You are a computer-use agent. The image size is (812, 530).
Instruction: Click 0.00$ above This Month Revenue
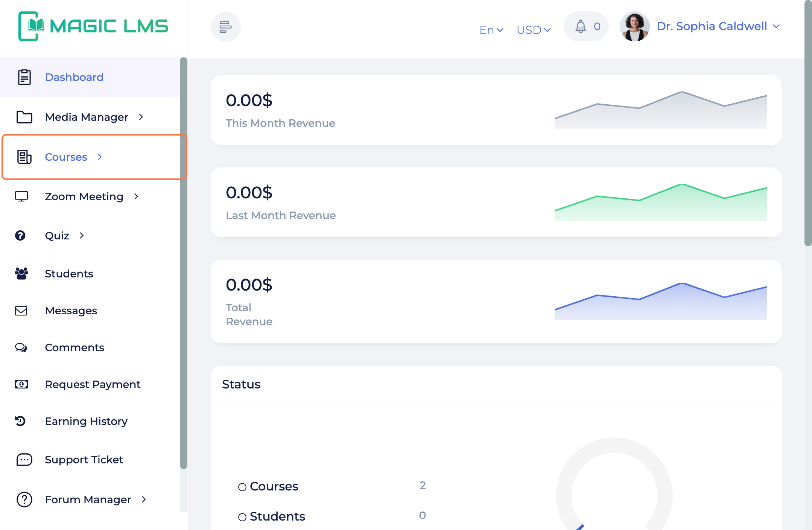[x=249, y=101]
